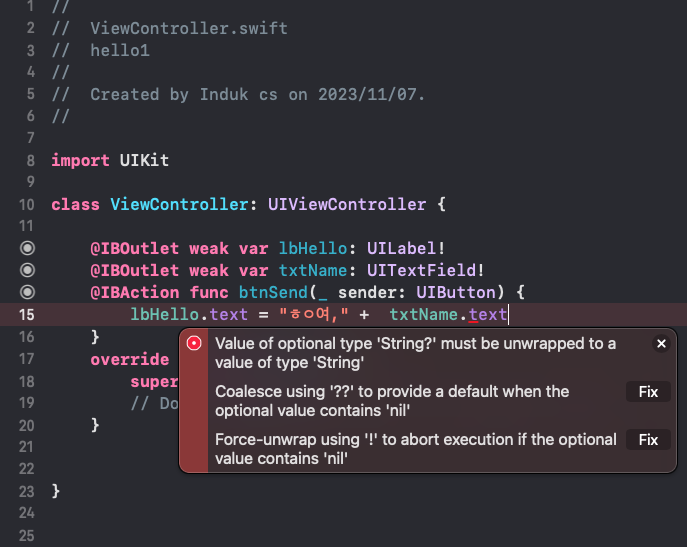Apply the Fix for coalescing with '??'
Viewport: 687px width, 547px height.
pyautogui.click(x=648, y=391)
